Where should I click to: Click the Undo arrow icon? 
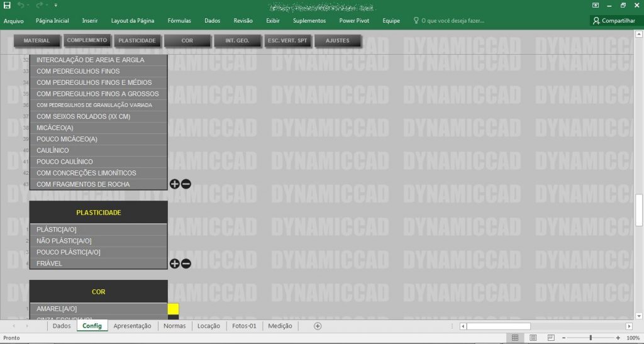click(20, 5)
